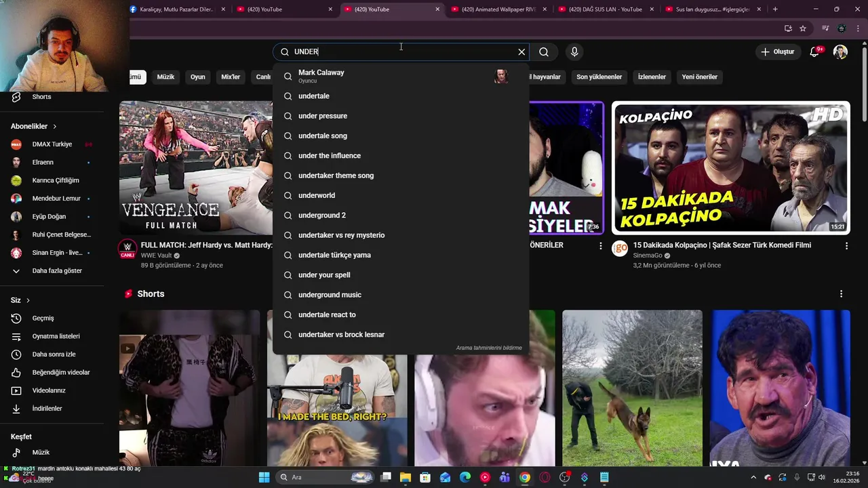Choose undertaker vs brock lesnar suggestion
This screenshot has width=868, height=488.
[x=401, y=335]
